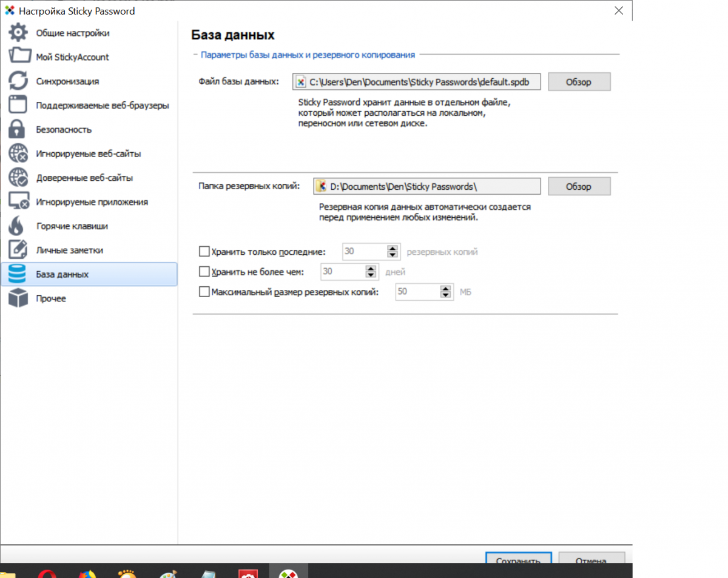Click heading Параметры базы данных и резервного копирования
728x578 pixels.
308,55
